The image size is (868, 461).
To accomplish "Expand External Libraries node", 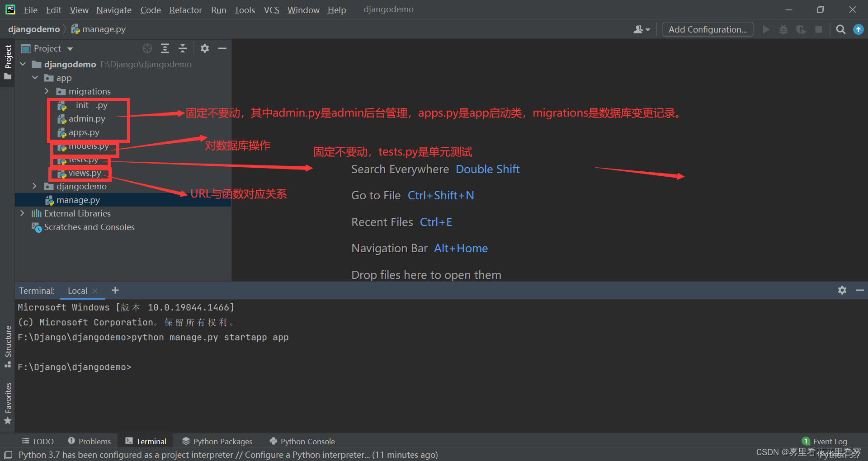I will click(x=23, y=213).
